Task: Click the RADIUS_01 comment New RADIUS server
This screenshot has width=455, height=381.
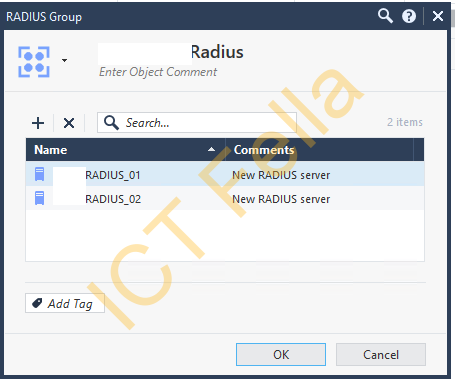Action: click(281, 175)
